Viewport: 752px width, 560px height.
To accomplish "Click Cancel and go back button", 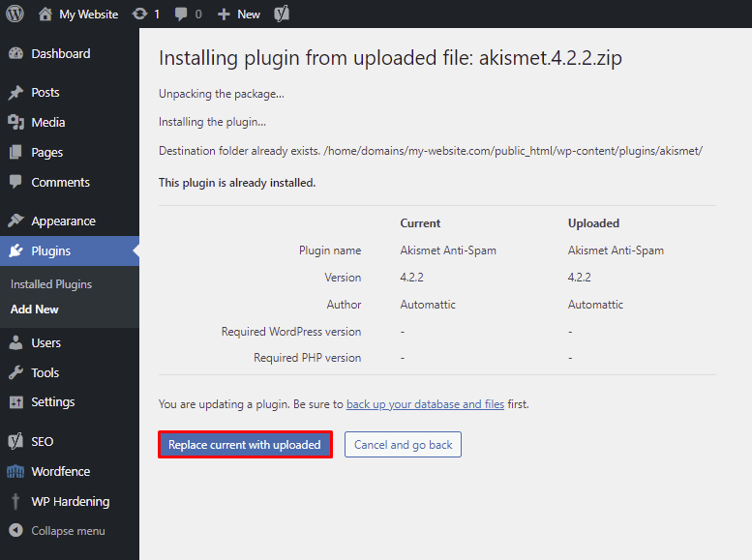I will (403, 445).
